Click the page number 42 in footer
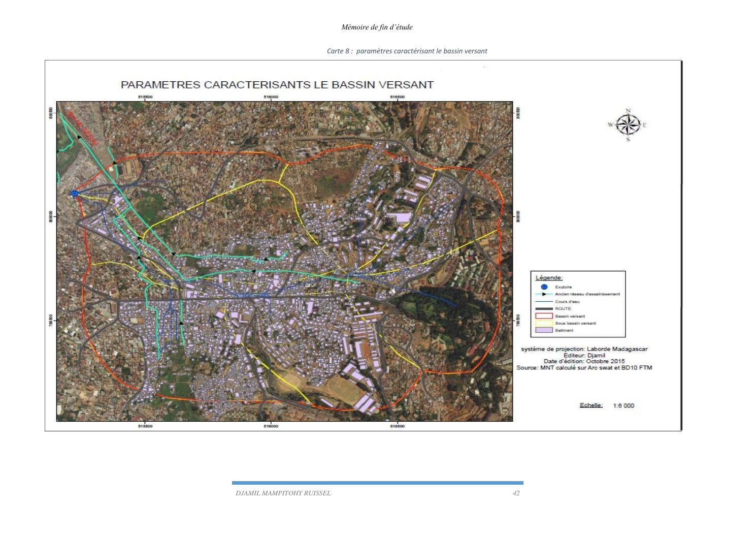The width and height of the screenshot is (756, 535). [x=516, y=493]
